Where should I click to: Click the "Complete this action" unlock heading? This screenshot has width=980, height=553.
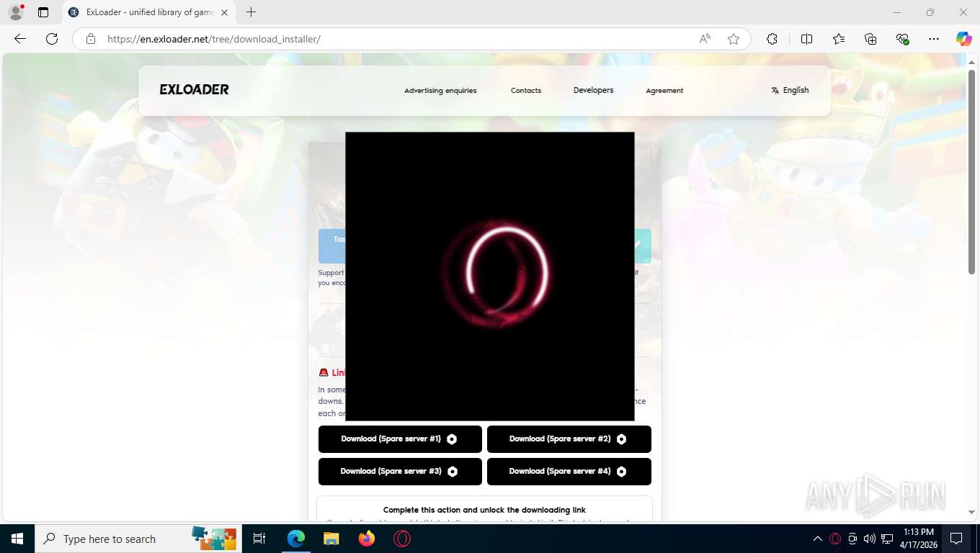(x=484, y=510)
